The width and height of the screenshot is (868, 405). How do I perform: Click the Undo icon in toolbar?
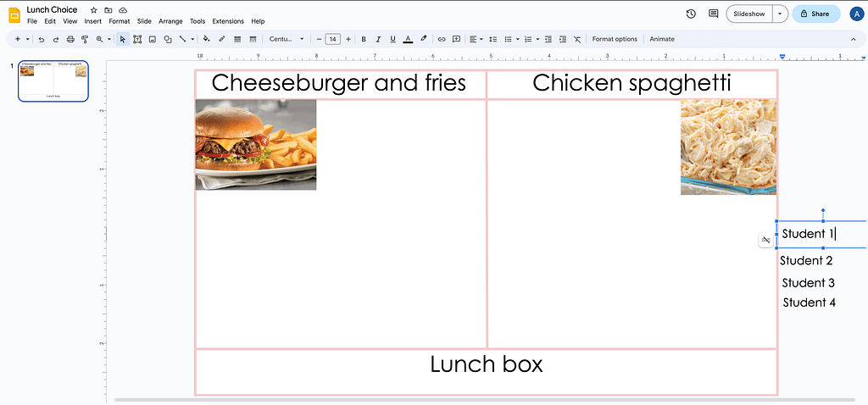(x=42, y=39)
